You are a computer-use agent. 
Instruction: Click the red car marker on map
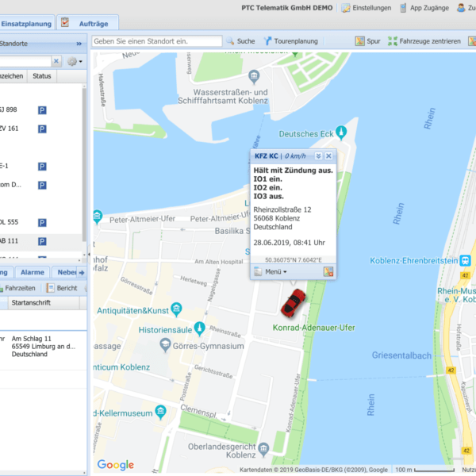(x=294, y=301)
